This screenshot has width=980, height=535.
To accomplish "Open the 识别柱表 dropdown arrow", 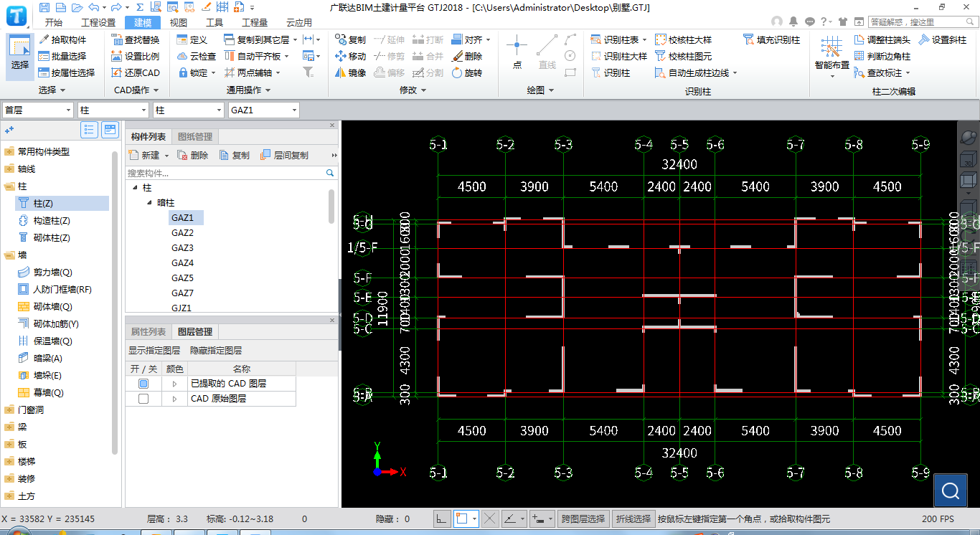I will 644,40.
